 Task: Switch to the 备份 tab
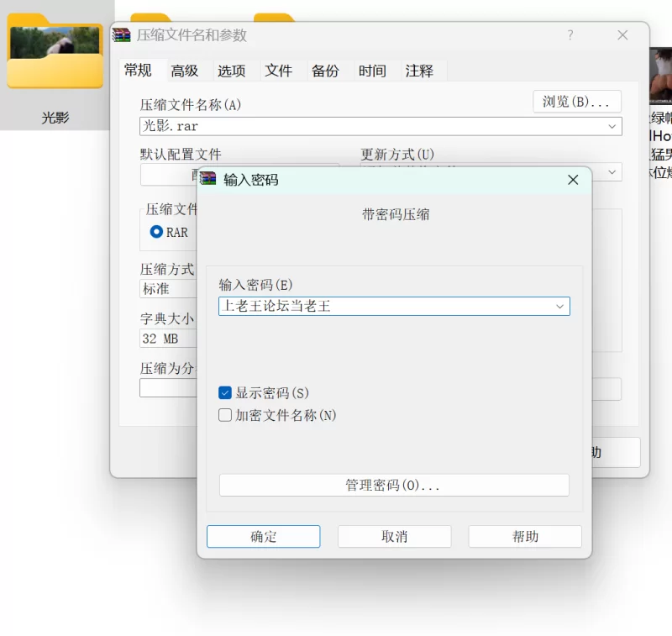point(325,71)
